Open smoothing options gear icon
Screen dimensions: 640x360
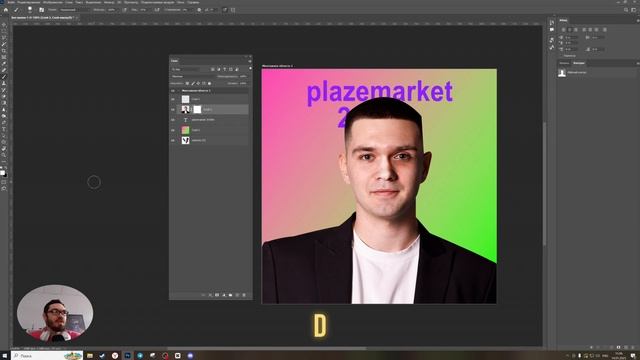click(199, 10)
